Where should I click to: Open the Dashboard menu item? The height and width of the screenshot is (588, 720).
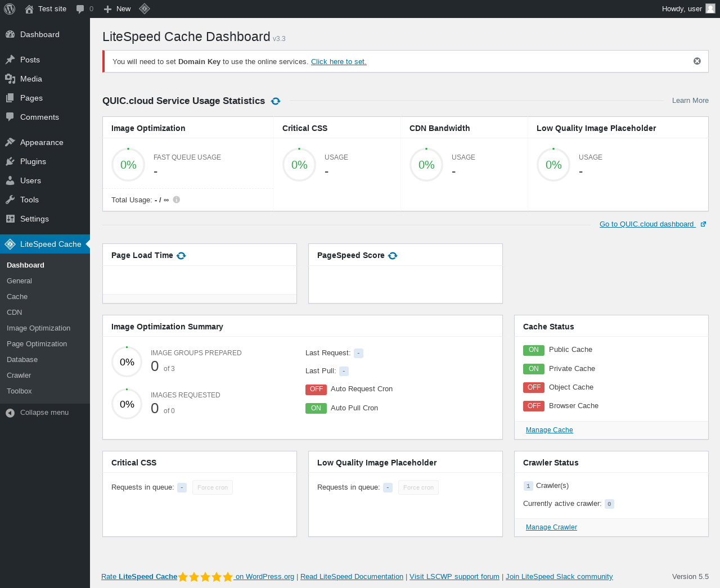point(45,34)
